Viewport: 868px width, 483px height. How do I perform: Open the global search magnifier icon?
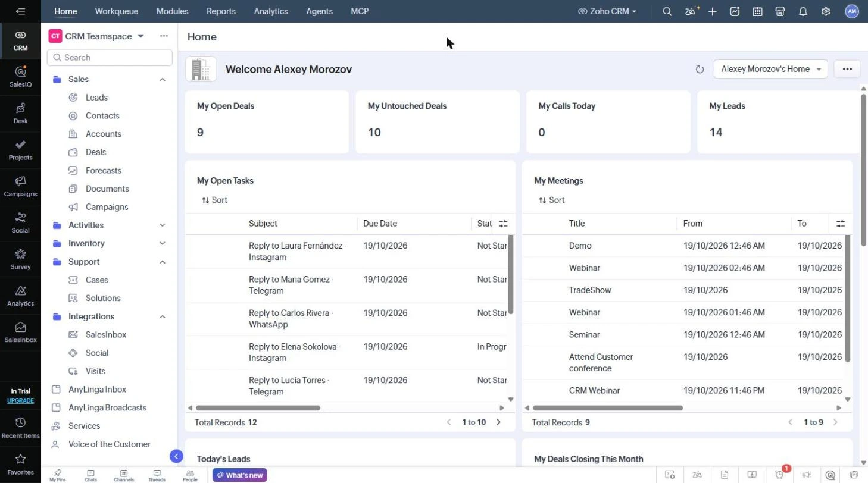(667, 11)
